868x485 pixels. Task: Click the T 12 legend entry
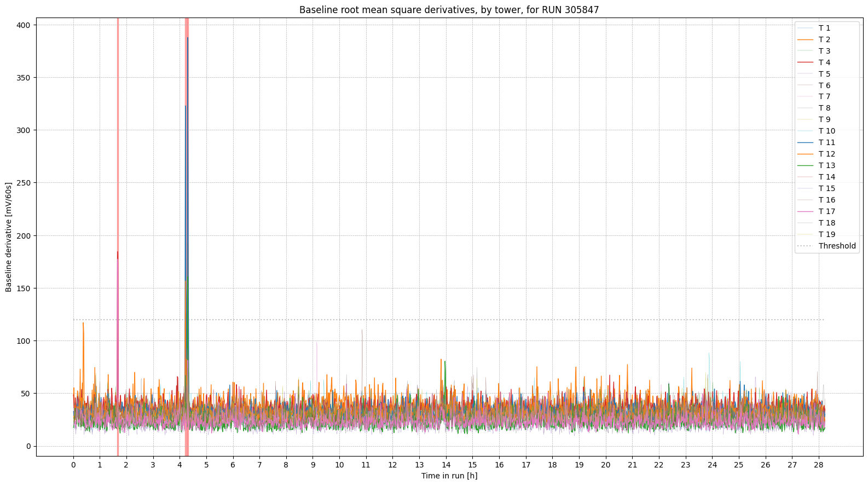coord(826,154)
